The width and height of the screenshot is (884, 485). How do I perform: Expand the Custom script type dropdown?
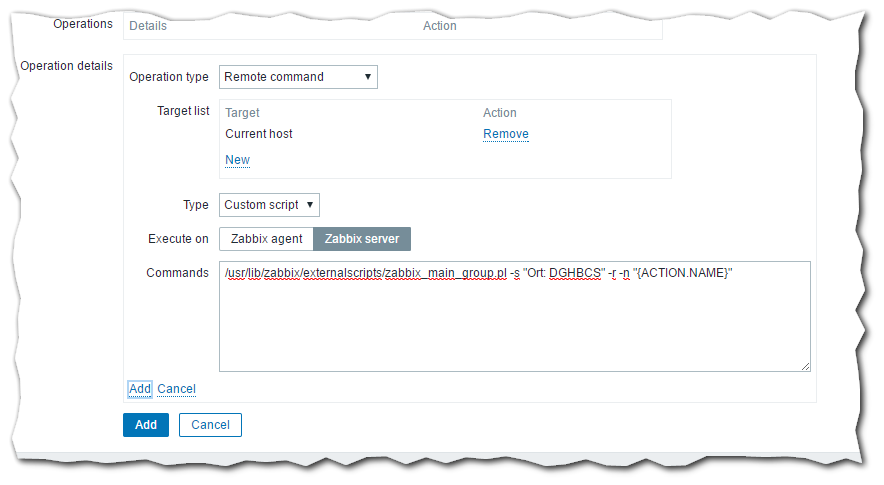point(269,205)
